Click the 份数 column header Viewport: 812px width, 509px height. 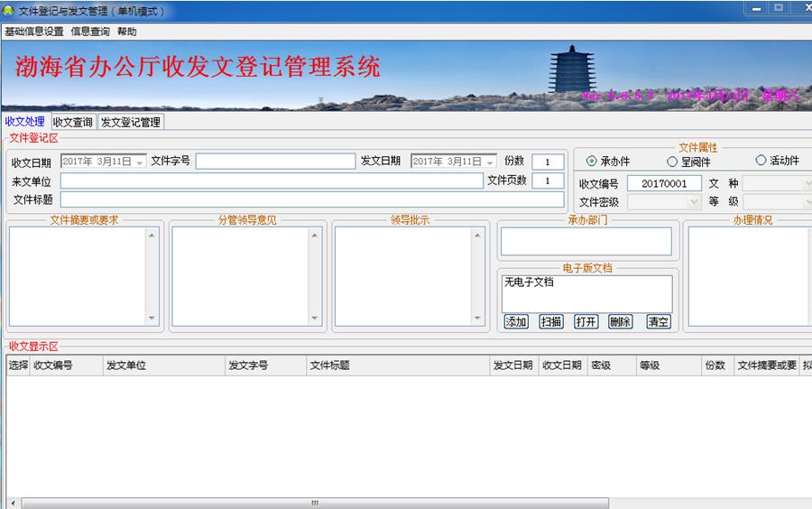(718, 365)
